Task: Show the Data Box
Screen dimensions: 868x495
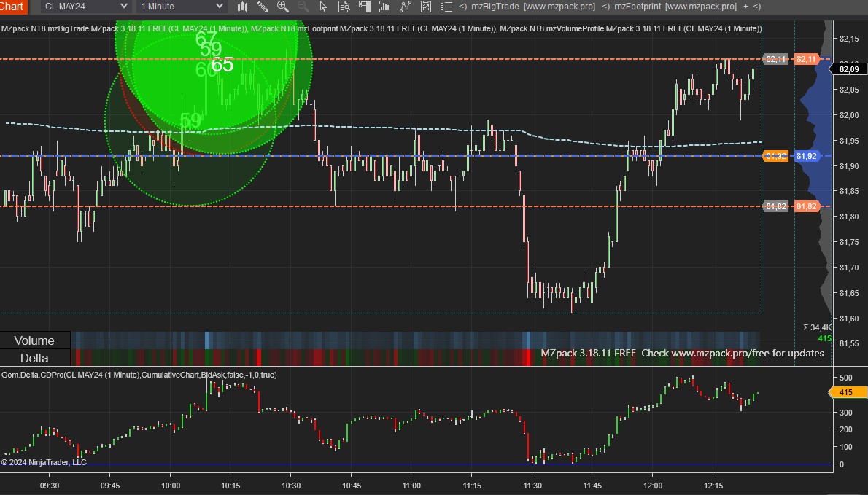Action: (344, 7)
